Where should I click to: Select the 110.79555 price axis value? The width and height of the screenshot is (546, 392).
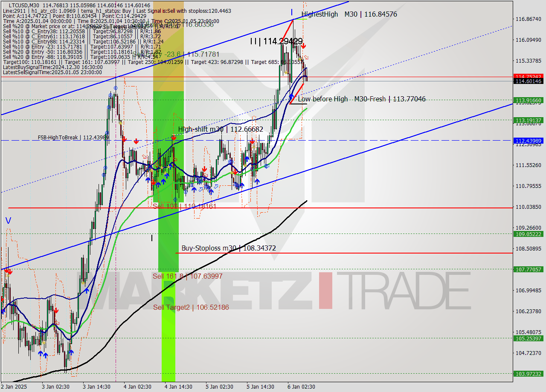click(529, 186)
